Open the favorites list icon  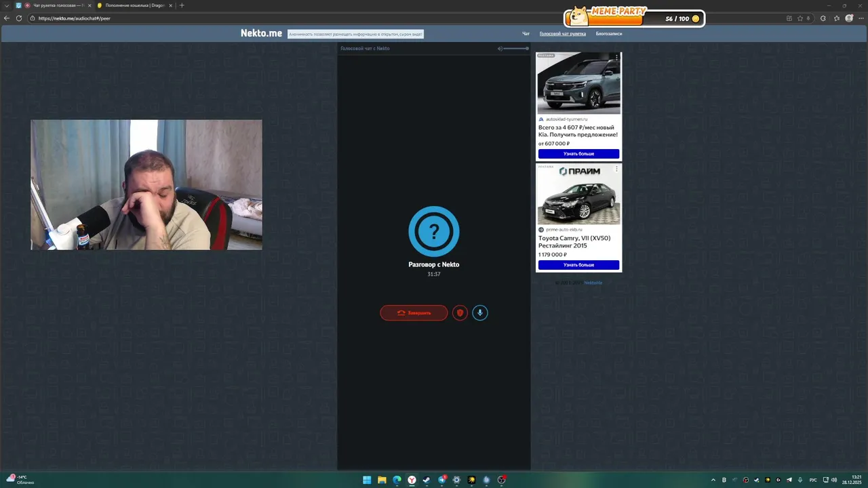coord(837,18)
